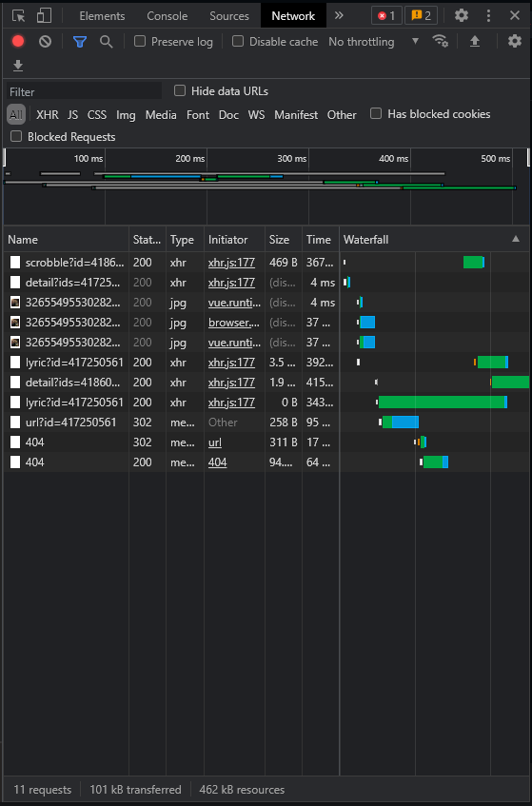Open xhr.js:177 initiator of scrobble request

click(x=231, y=262)
